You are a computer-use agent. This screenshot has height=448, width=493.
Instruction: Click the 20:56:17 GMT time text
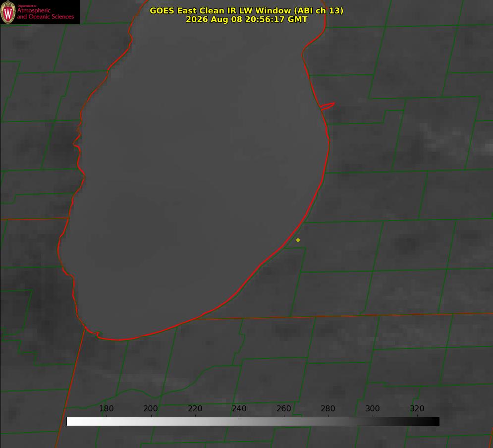click(276, 19)
